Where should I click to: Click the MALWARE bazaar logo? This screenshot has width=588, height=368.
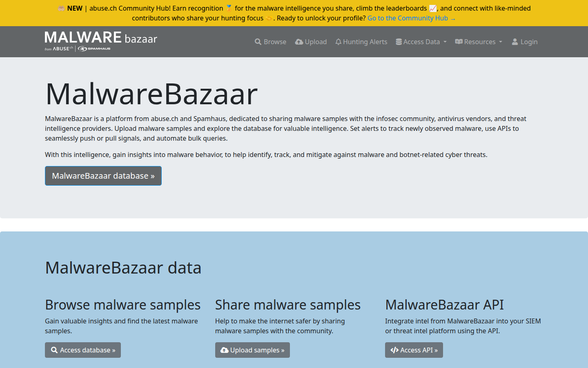coord(101,41)
